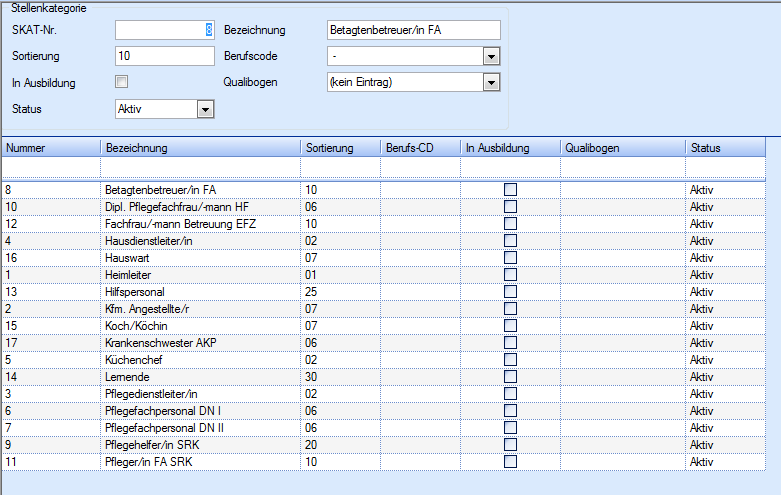Select row Pflegehelfer/in SRK
The height and width of the screenshot is (495, 781).
(384, 445)
